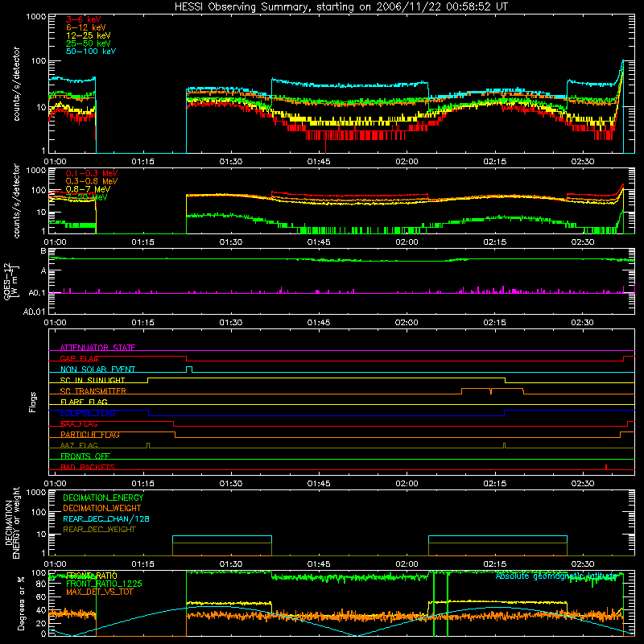Click the 01:45 tick label under the top plot
The height and width of the screenshot is (644, 644).
pyautogui.click(x=319, y=162)
